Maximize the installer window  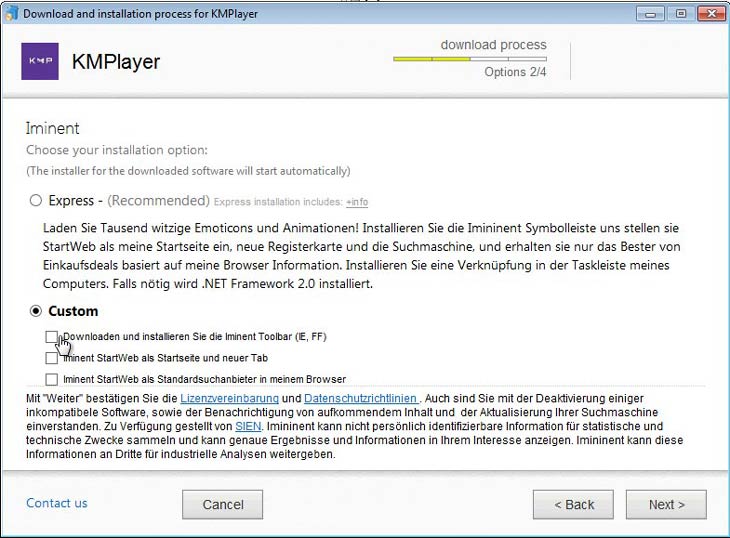[x=681, y=13]
